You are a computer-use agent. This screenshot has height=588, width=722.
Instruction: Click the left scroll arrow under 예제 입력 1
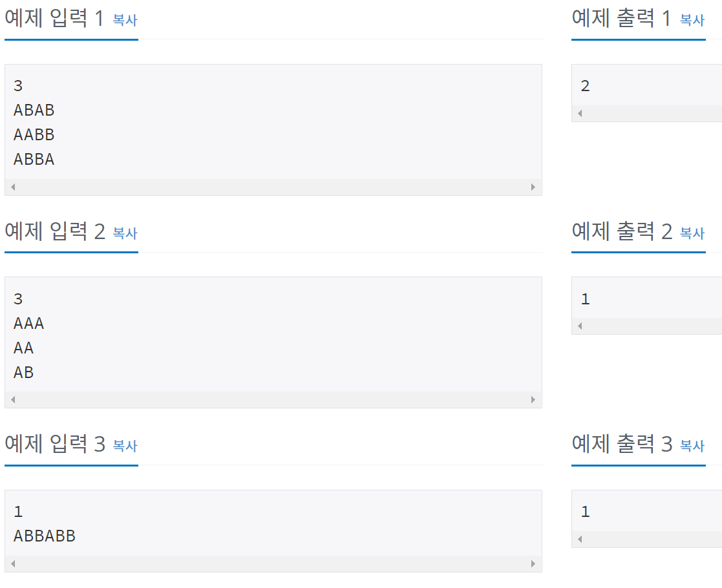(x=12, y=186)
